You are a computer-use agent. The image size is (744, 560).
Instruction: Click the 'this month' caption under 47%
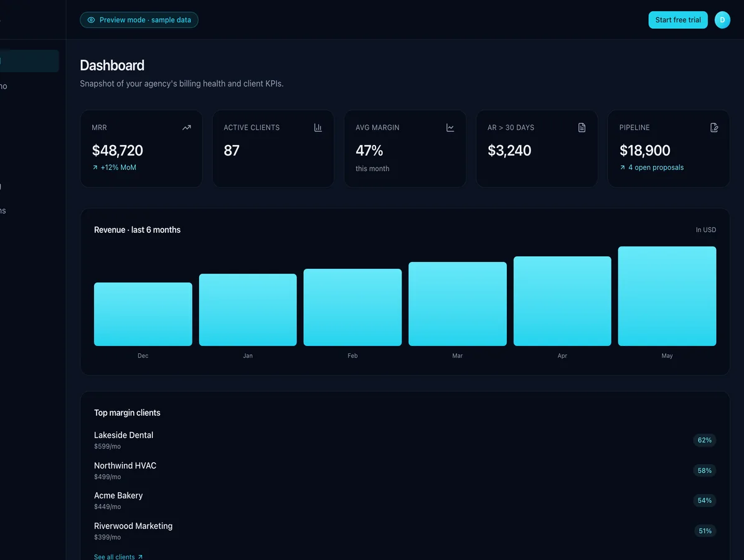[x=372, y=169]
